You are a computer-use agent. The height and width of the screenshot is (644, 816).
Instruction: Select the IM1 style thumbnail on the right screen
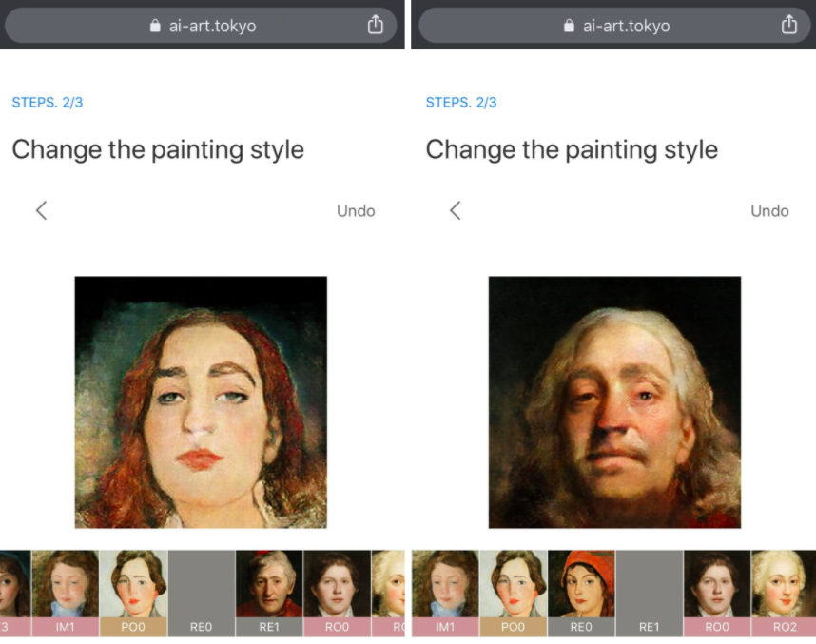pyautogui.click(x=445, y=594)
